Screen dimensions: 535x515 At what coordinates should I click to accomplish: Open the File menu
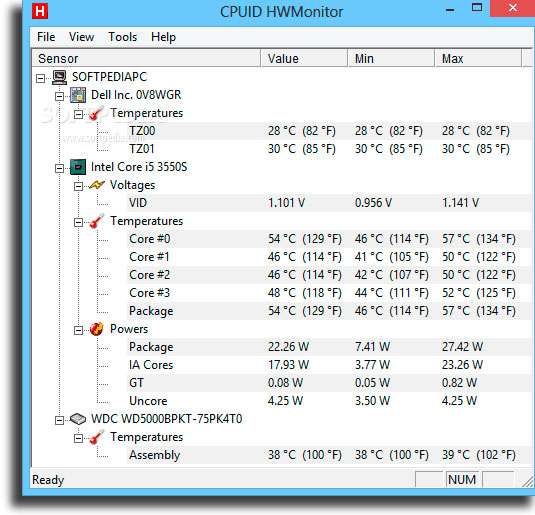tap(46, 37)
